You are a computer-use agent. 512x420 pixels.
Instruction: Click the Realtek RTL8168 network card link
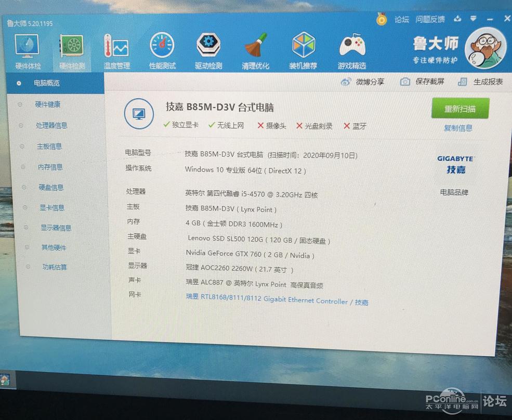pyautogui.click(x=277, y=300)
